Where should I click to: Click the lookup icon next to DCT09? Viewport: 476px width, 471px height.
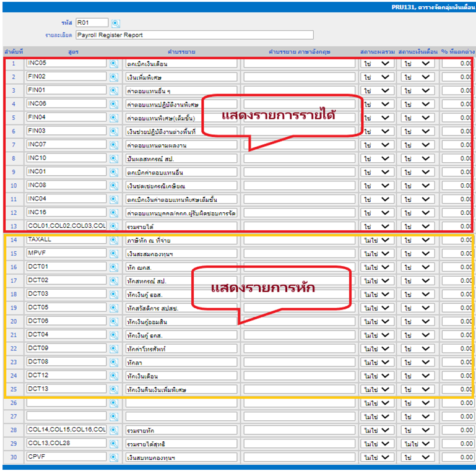[x=114, y=348]
